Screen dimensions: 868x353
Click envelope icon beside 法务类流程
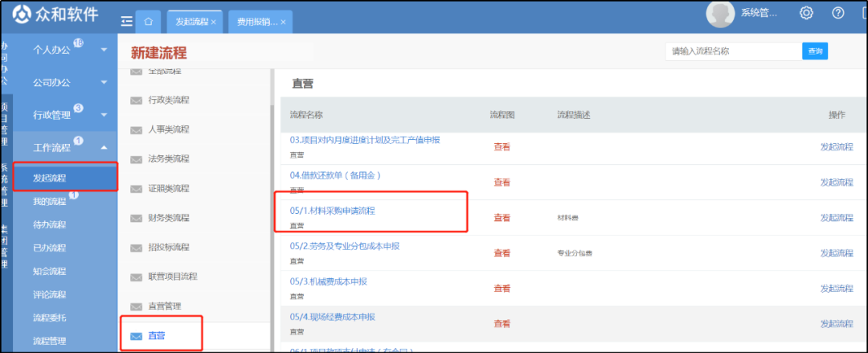click(x=136, y=159)
